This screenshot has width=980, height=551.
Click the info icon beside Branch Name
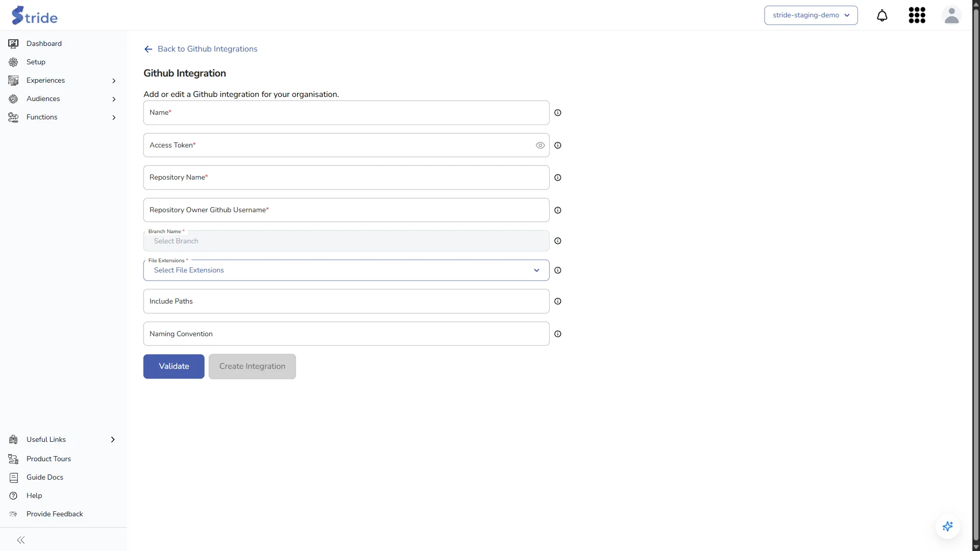[558, 241]
